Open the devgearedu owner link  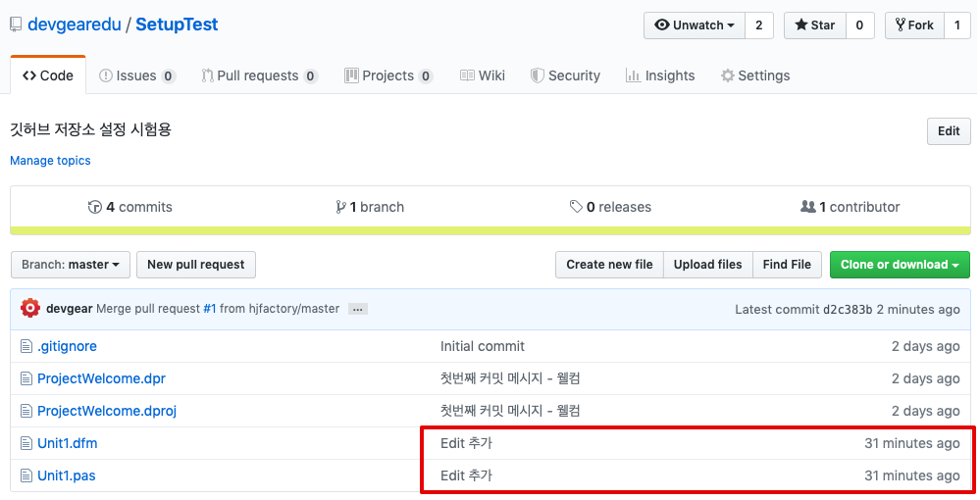[x=75, y=25]
